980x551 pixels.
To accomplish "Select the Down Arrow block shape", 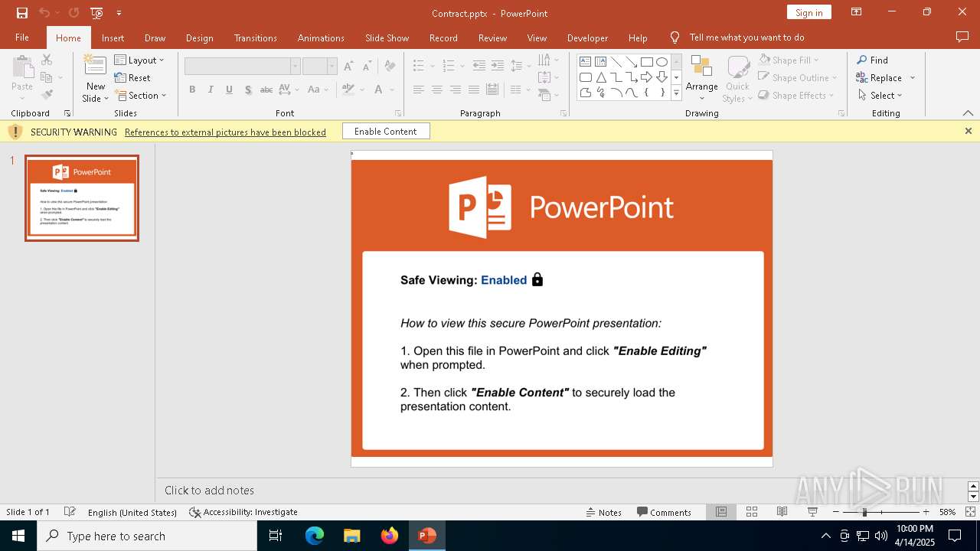I will (661, 77).
